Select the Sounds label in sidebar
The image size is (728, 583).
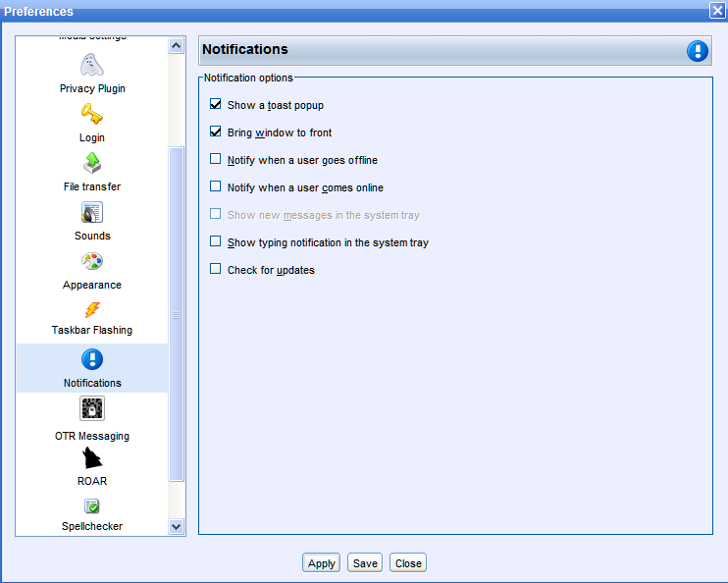point(92,236)
